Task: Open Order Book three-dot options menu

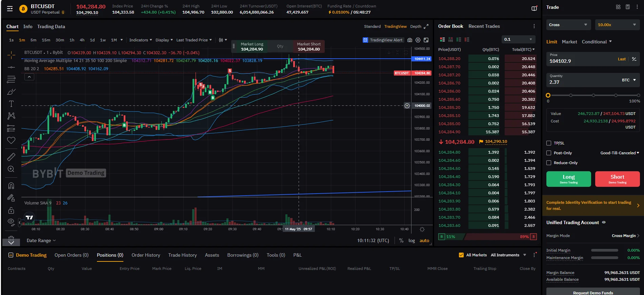Action: click(534, 26)
